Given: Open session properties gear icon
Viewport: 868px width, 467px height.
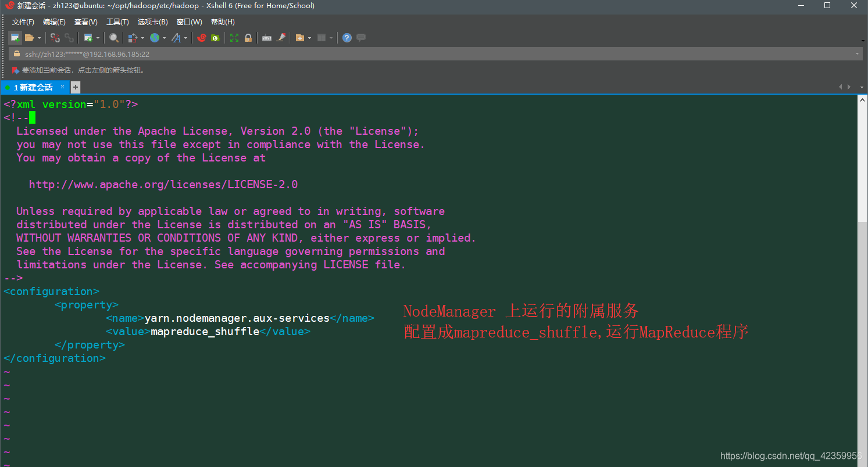Looking at the screenshot, I should coord(88,38).
